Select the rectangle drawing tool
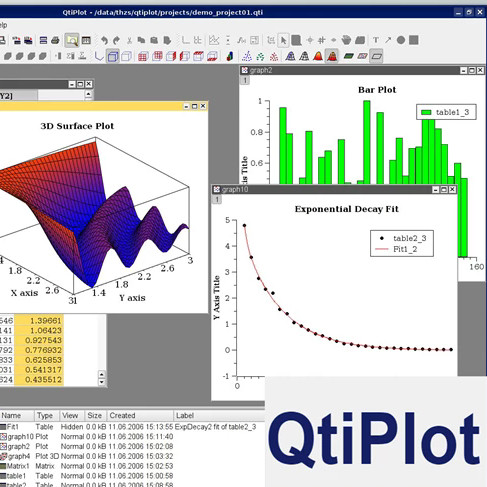Screen dimensions: 487x487 [414, 40]
